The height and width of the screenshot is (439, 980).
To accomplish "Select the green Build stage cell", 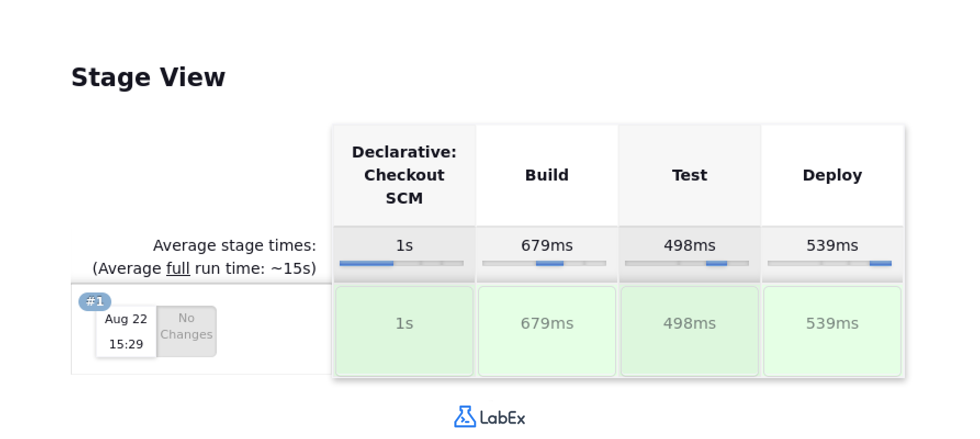I will [x=547, y=329].
